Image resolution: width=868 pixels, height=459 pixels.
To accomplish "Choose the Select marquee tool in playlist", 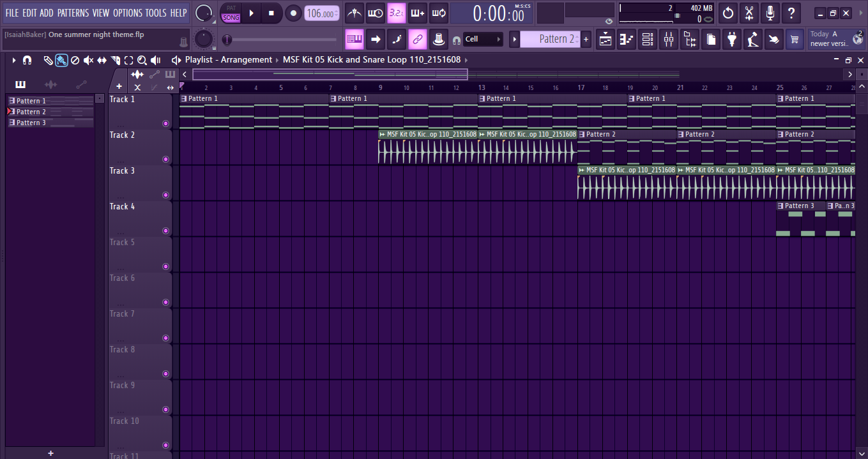I will (x=128, y=60).
